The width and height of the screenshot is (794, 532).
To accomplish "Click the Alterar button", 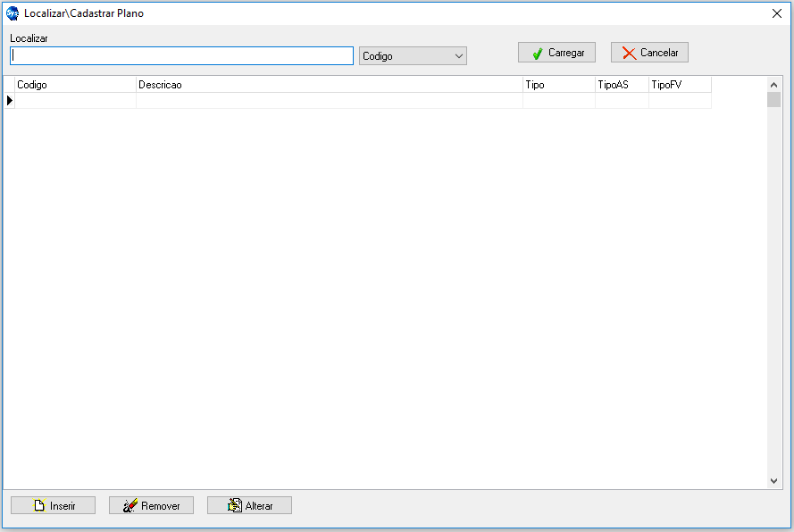I will 249,506.
